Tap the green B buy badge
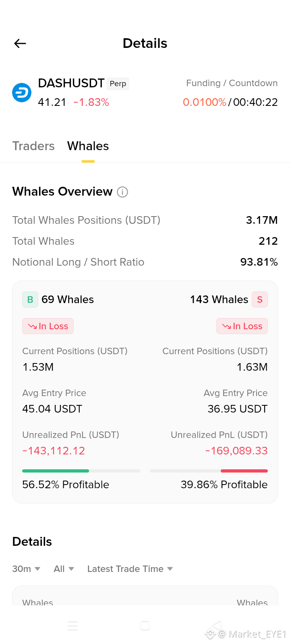Viewport: 290px width, 644px height. coord(30,299)
